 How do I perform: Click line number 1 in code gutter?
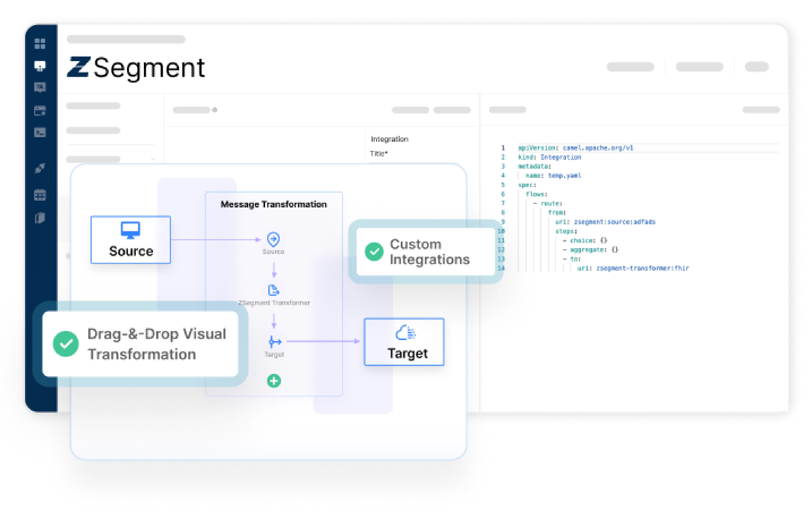click(x=503, y=148)
